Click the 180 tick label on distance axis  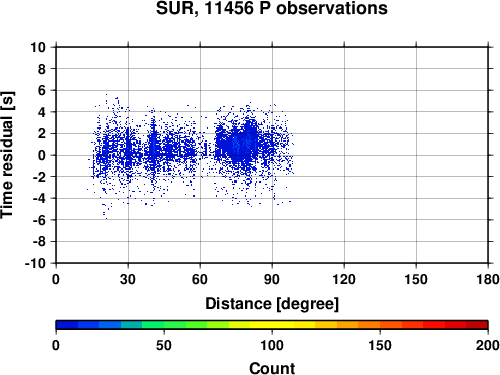pyautogui.click(x=488, y=279)
